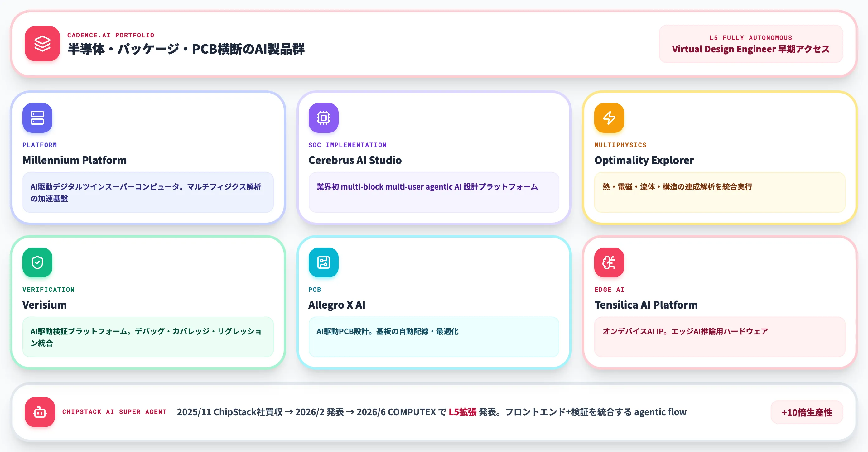Screen dimensions: 868x452
Task: Click the オンデバイスAI IP description box
Action: (x=720, y=337)
